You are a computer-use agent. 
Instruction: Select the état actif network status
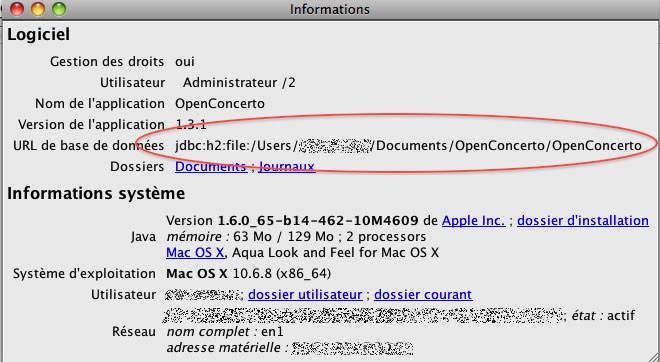click(603, 315)
